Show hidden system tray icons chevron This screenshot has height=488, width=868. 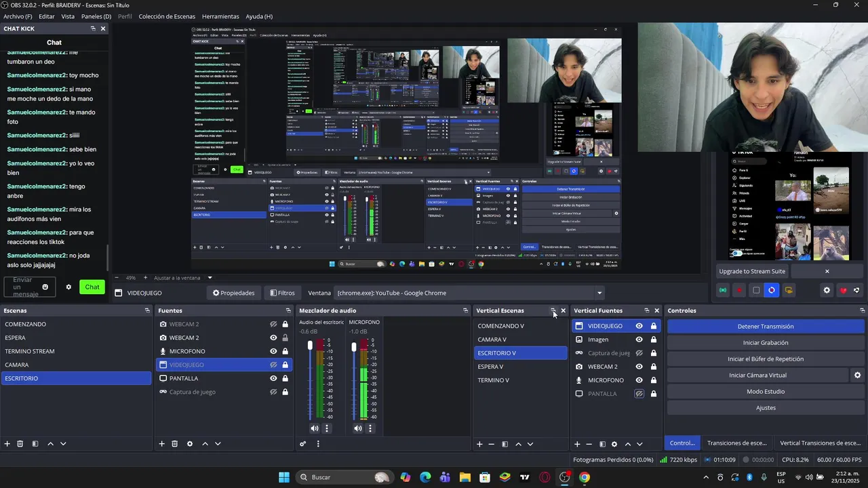(706, 477)
